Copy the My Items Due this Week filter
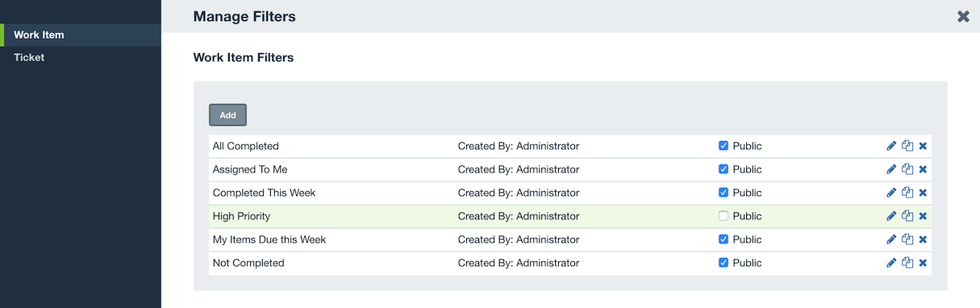 907,239
